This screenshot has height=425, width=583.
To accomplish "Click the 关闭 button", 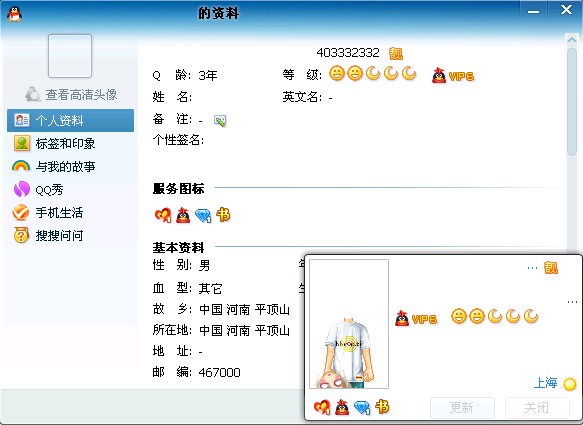I will click(x=537, y=408).
